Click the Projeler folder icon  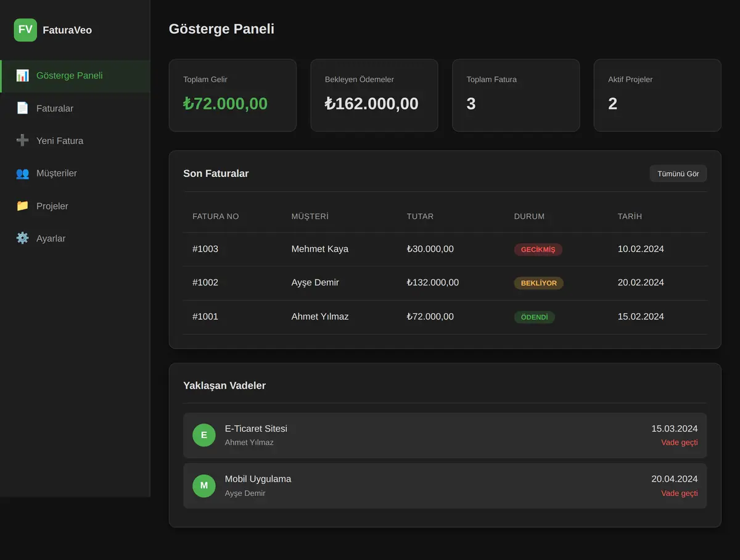[x=22, y=206]
